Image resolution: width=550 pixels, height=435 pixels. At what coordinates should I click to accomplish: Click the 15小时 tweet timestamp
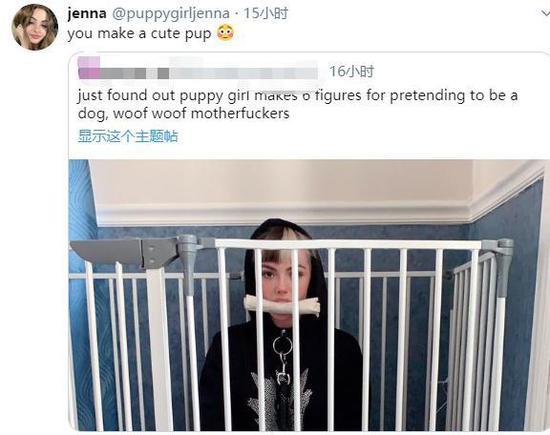[x=266, y=13]
